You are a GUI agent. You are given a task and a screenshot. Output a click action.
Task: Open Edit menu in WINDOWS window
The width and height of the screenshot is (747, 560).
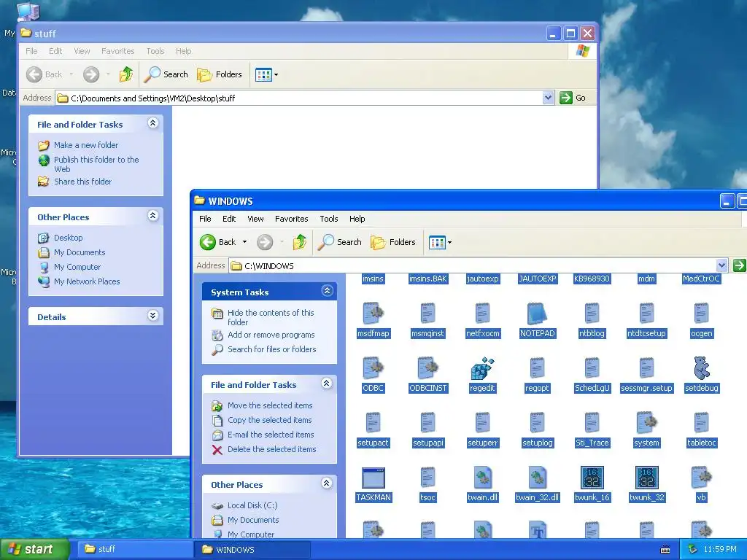click(228, 219)
